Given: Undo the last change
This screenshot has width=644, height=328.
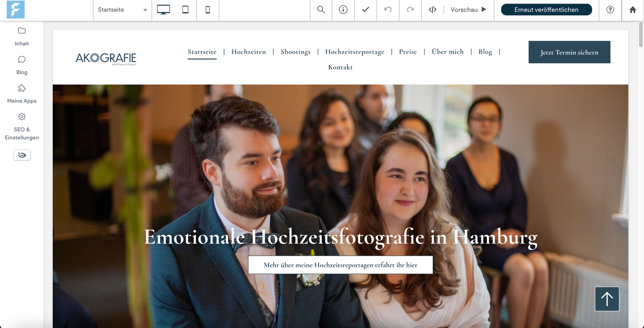Looking at the screenshot, I should click(388, 10).
